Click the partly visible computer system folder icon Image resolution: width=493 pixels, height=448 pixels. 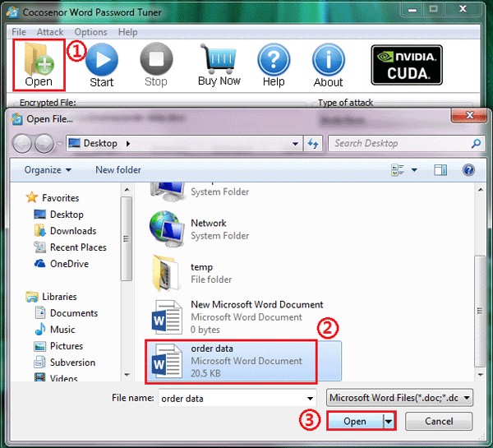167,192
